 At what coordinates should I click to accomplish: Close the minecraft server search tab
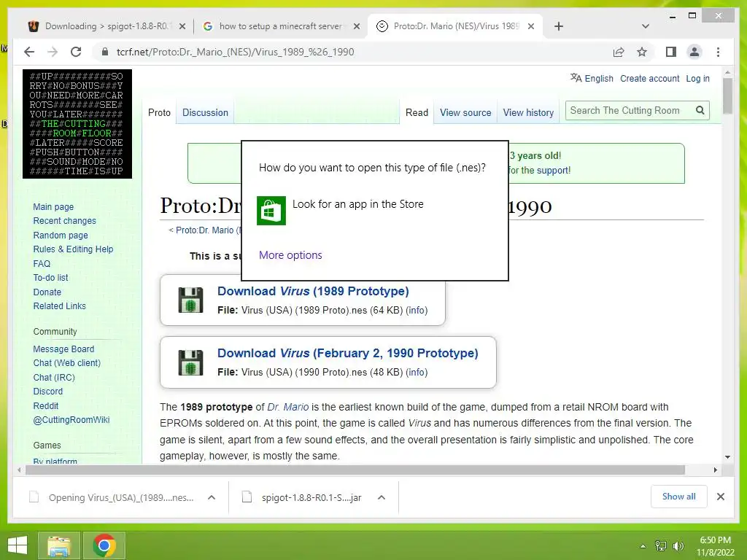point(356,26)
